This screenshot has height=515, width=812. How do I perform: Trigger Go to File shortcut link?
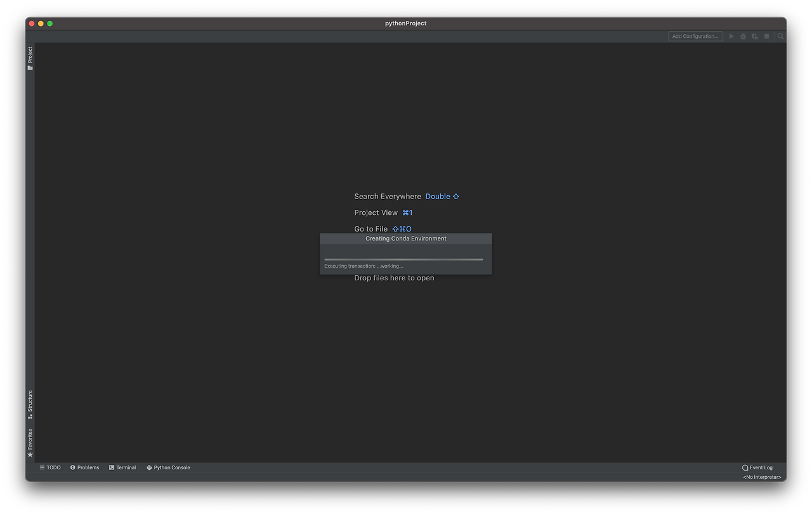(402, 228)
